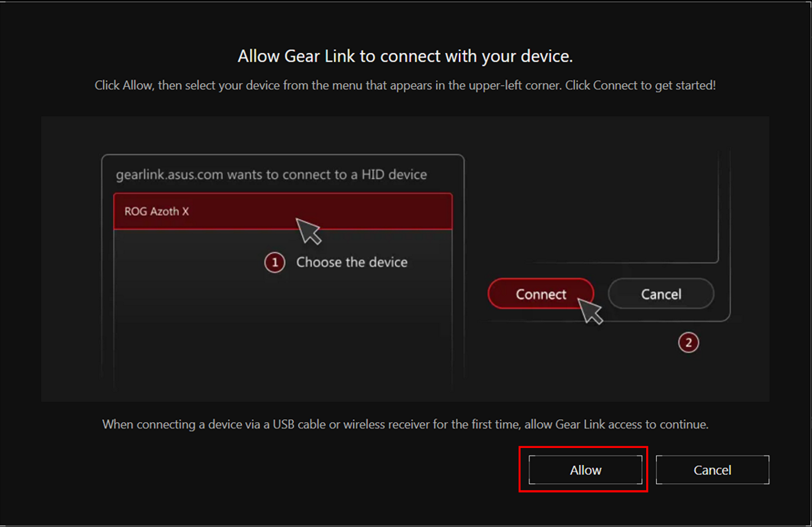Click the cursor arrow on the device row
Screen dimensions: 812x527
[x=308, y=230]
